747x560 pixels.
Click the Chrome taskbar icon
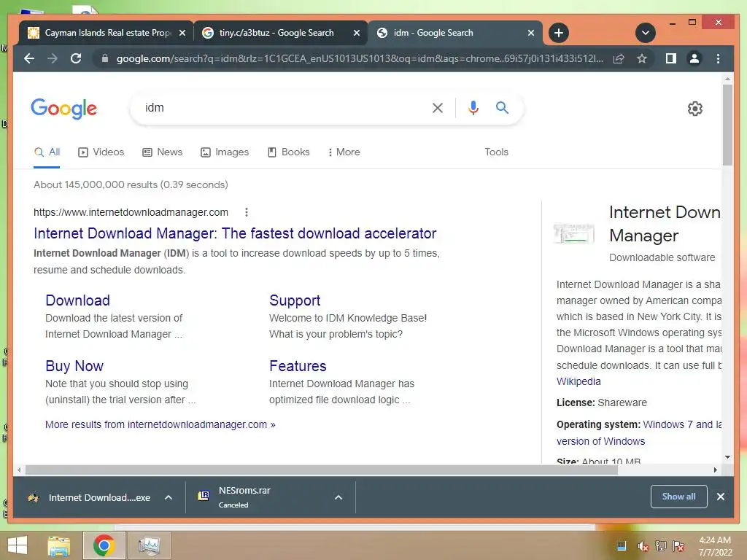point(104,545)
